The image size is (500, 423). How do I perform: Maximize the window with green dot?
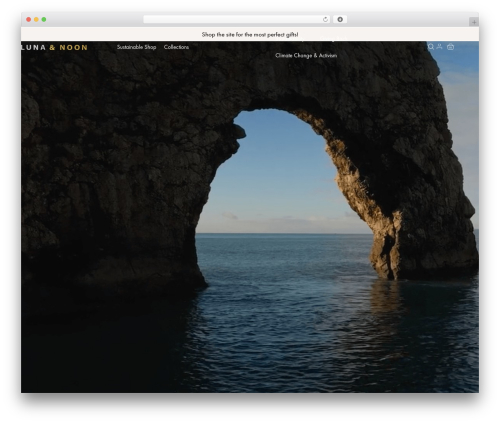pyautogui.click(x=44, y=19)
